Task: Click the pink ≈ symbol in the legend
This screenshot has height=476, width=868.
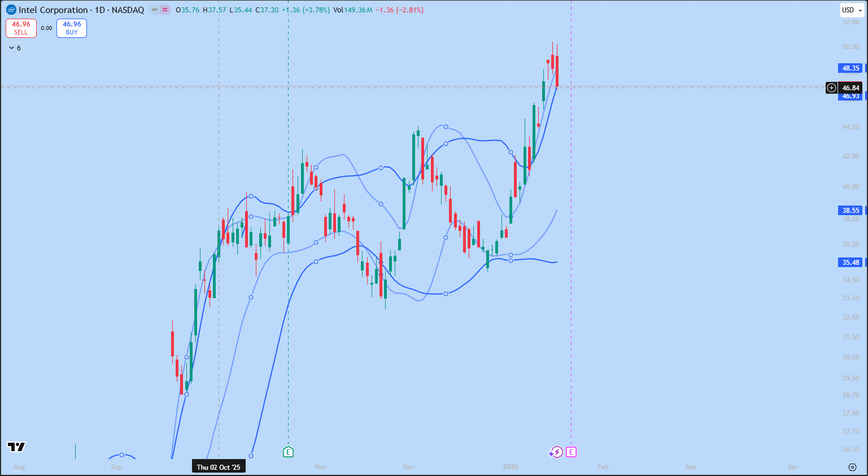Action: click(164, 9)
